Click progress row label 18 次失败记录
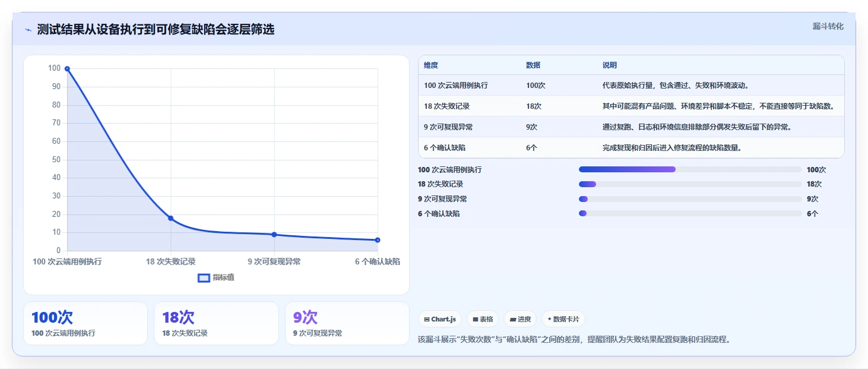 tap(441, 184)
